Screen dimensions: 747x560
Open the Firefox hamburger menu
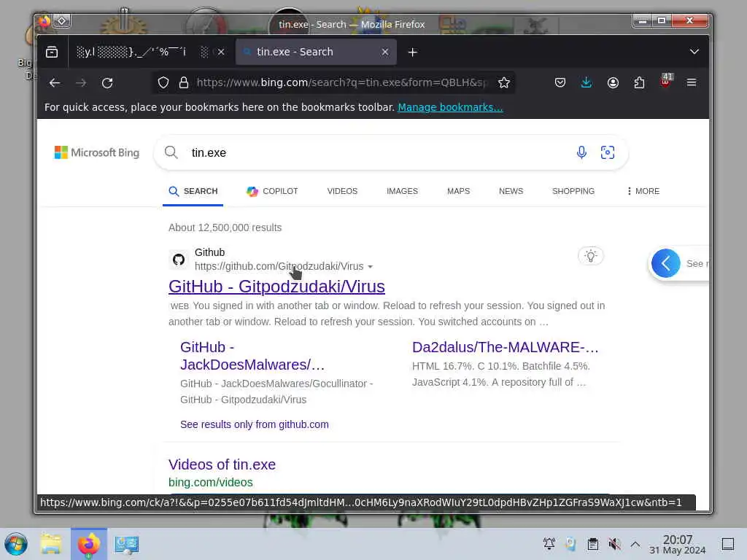[x=692, y=83]
